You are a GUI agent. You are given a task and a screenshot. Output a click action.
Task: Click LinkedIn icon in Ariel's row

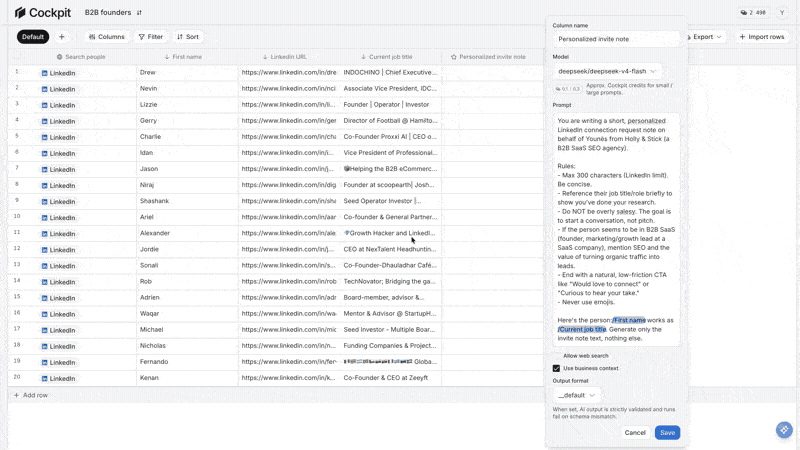(x=44, y=218)
